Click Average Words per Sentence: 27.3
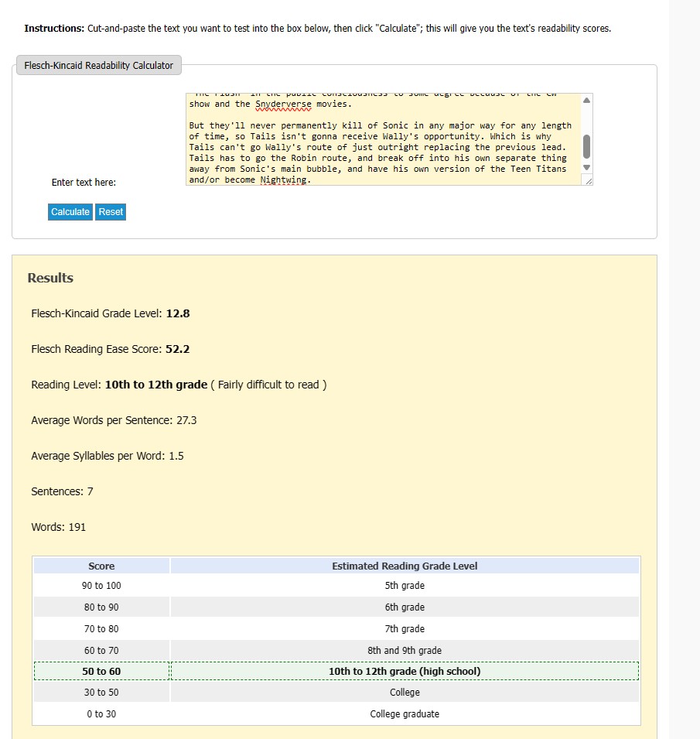 (x=114, y=420)
